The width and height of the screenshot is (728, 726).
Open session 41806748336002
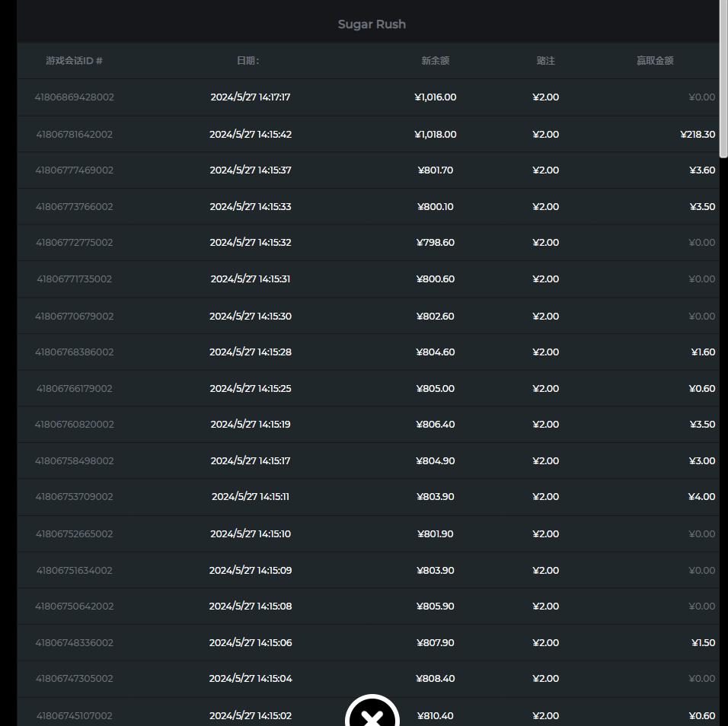click(75, 642)
